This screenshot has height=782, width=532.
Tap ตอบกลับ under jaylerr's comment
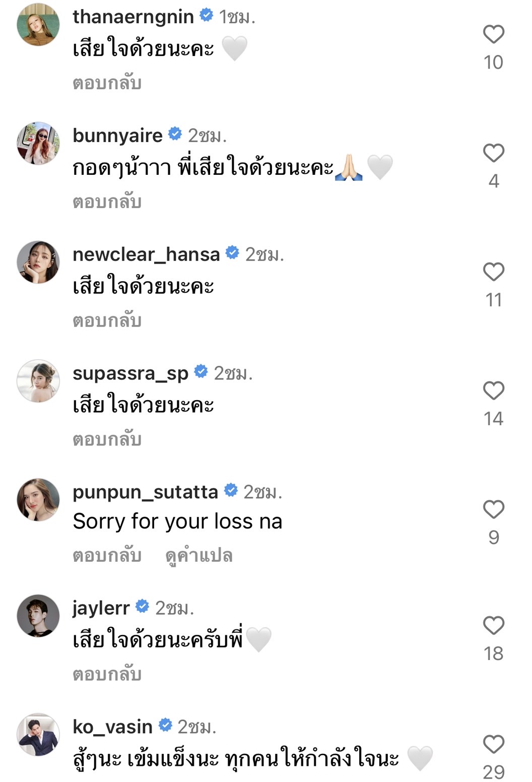coord(108,673)
